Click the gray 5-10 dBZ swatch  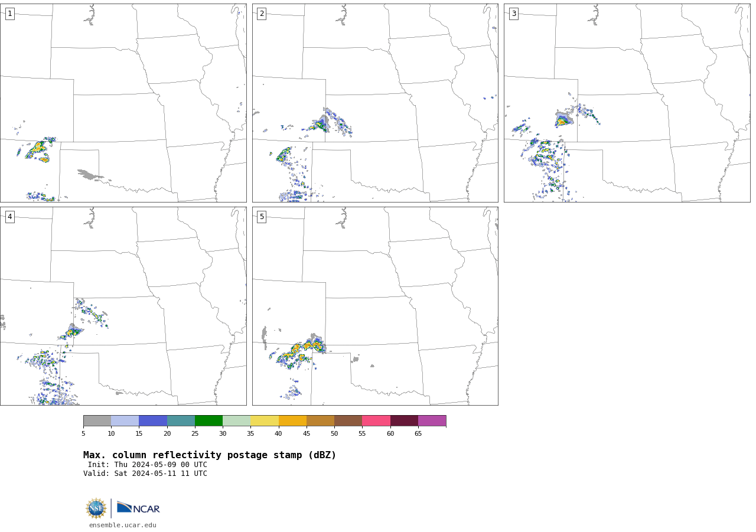(x=97, y=420)
